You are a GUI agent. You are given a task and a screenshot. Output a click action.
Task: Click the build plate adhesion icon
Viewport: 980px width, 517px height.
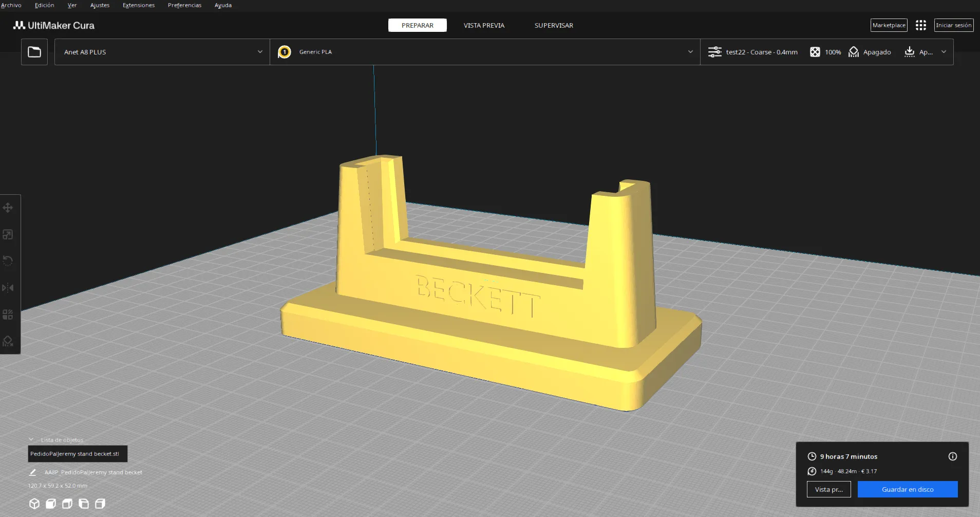(910, 52)
